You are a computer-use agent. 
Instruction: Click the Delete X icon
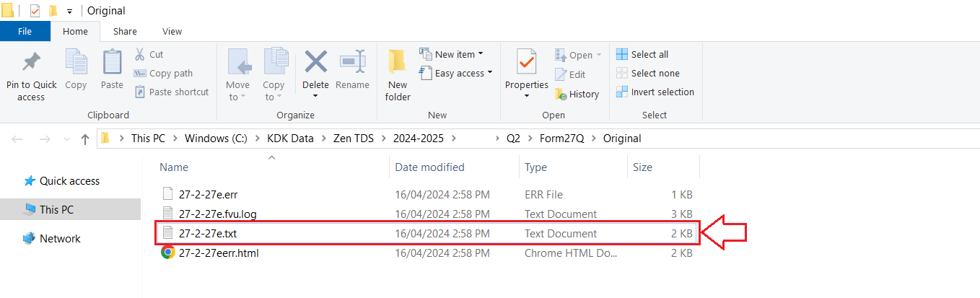(x=315, y=61)
